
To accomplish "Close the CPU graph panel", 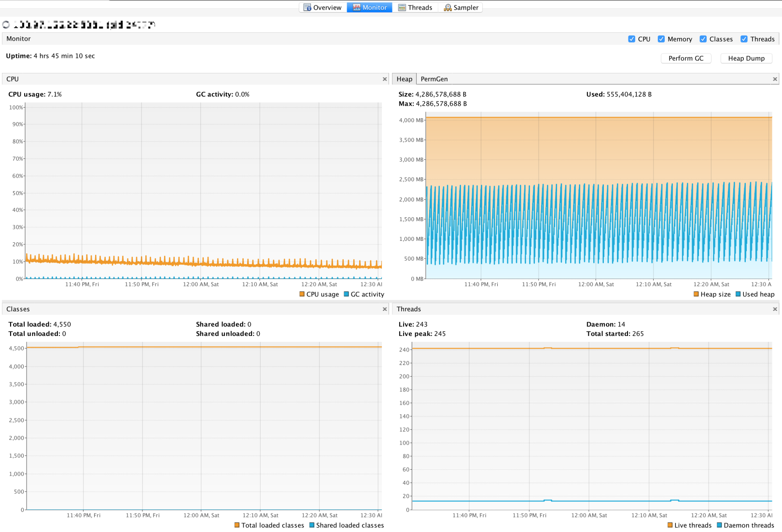I will tap(385, 79).
